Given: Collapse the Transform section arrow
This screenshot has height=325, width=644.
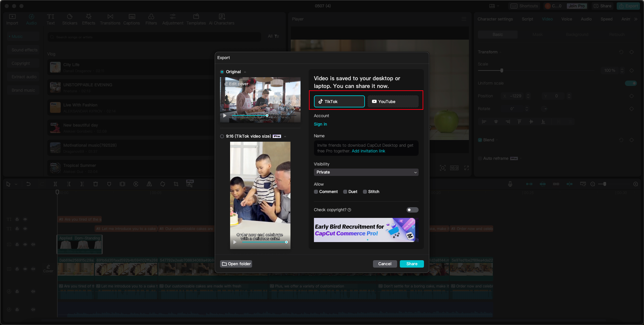Looking at the screenshot, I should click(x=500, y=52).
